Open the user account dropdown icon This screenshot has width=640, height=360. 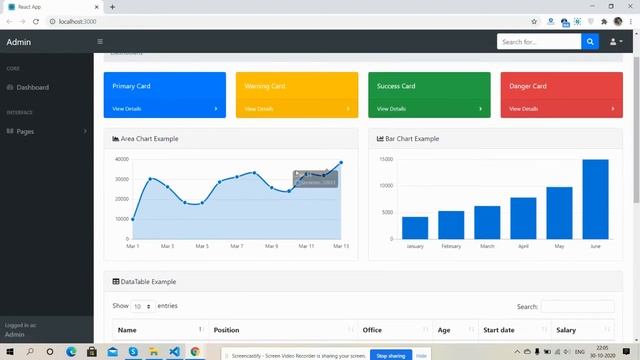tap(616, 42)
